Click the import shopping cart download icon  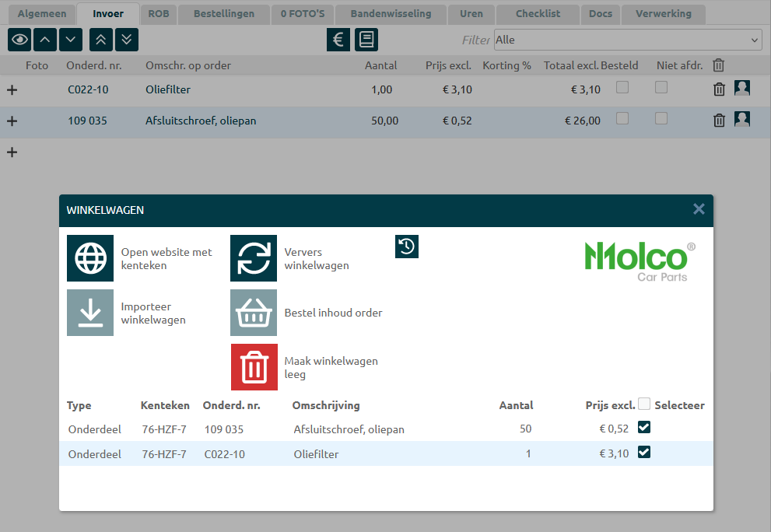click(x=90, y=313)
